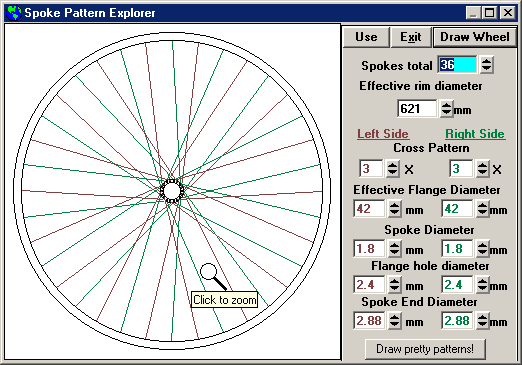Screen dimensions: 522x365
Task: Click left Flange hole diameter field
Action: coord(369,285)
